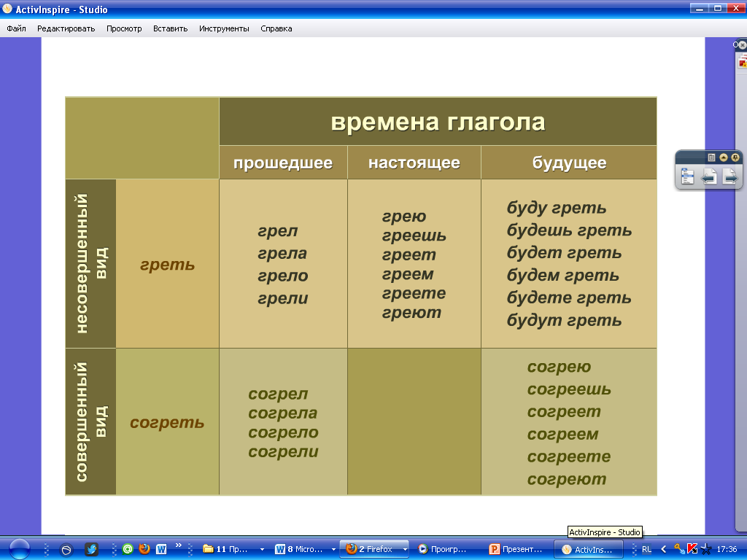Viewport: 747px width, 560px height.
Task: Roll up the floating toolbox
Action: coord(724,157)
